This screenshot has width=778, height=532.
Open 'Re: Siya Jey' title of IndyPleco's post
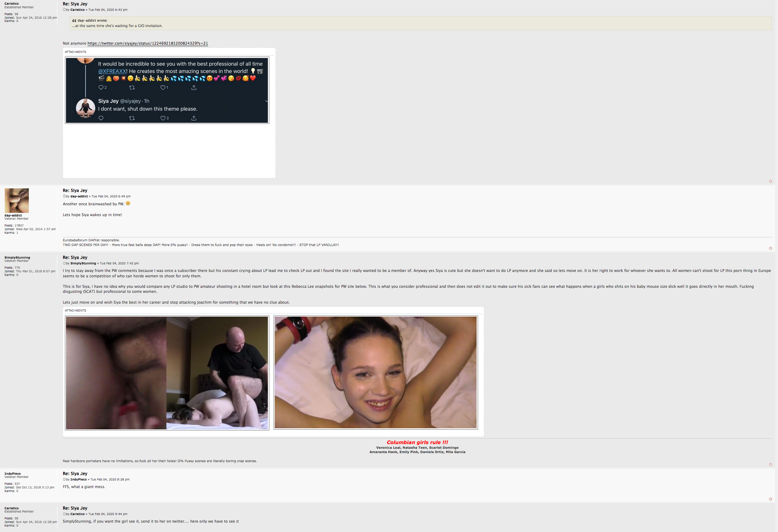tap(75, 474)
